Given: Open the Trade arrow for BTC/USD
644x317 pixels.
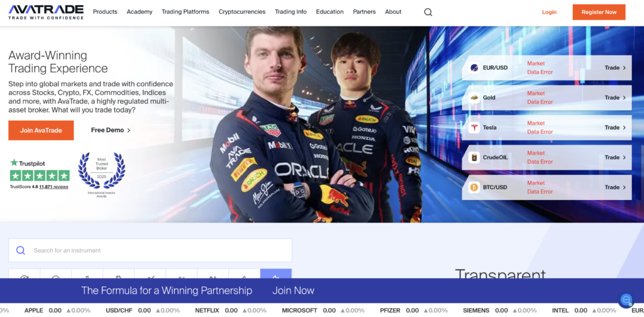Looking at the screenshot, I should click(615, 187).
